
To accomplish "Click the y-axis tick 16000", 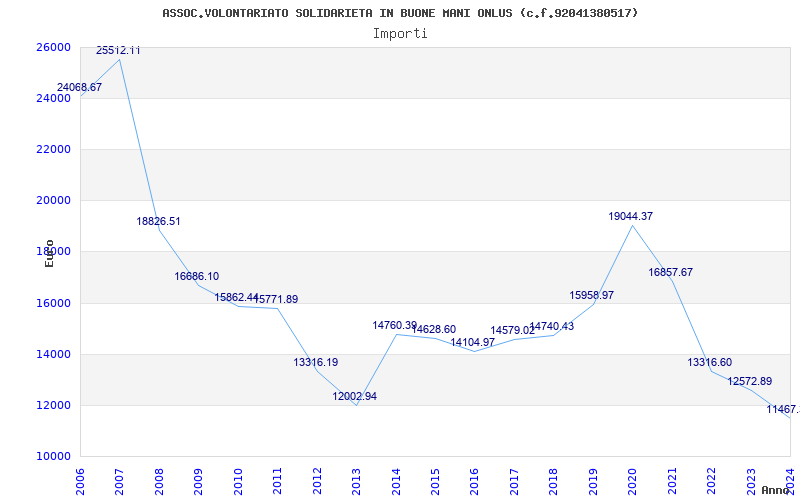I will (53, 303).
